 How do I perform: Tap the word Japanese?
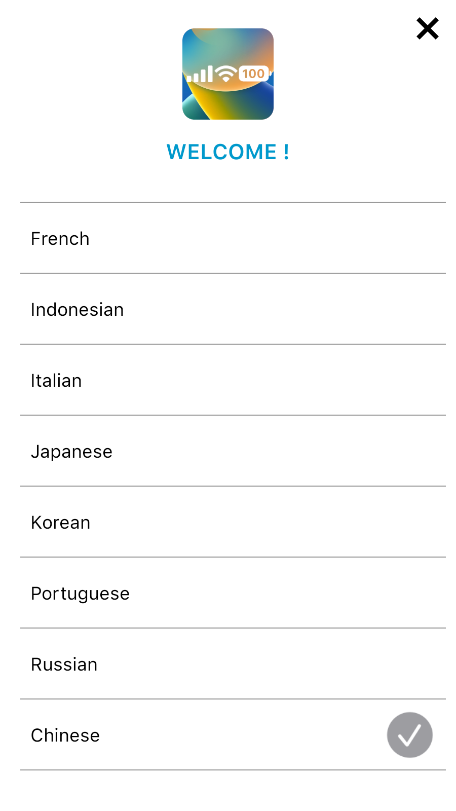click(x=71, y=452)
